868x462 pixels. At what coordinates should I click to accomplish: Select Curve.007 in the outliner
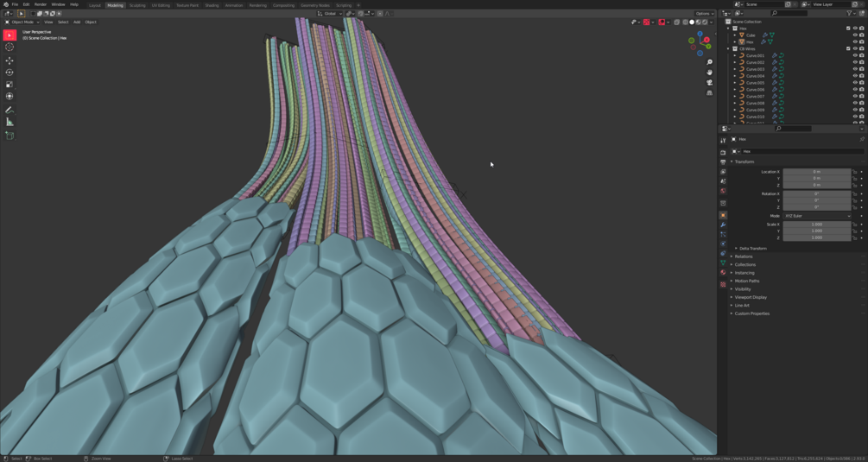755,96
